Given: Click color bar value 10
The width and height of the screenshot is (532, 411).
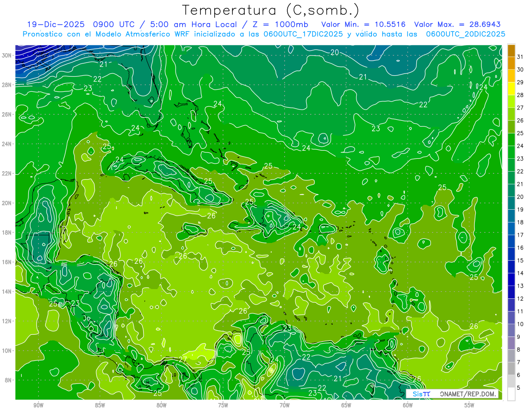Looking at the screenshot, I should pyautogui.click(x=520, y=324).
